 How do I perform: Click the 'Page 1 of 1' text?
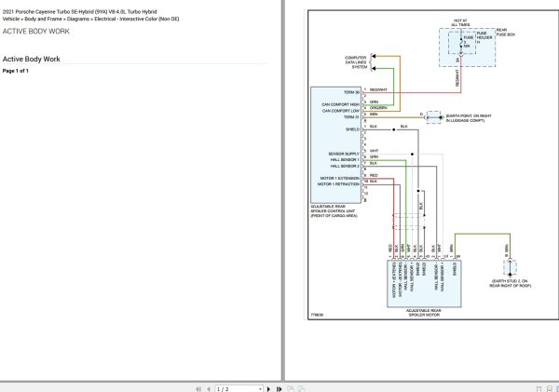(15, 71)
